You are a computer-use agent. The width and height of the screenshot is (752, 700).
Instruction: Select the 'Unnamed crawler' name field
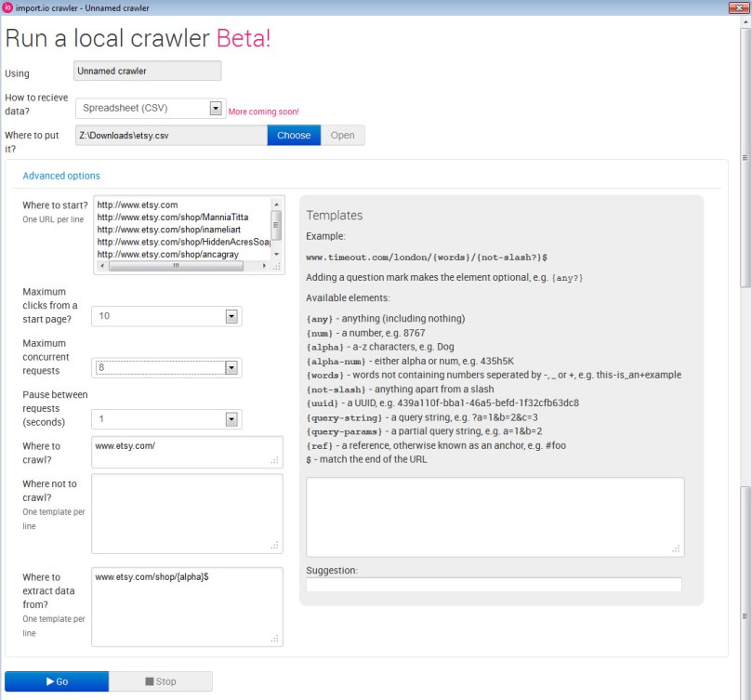[146, 70]
